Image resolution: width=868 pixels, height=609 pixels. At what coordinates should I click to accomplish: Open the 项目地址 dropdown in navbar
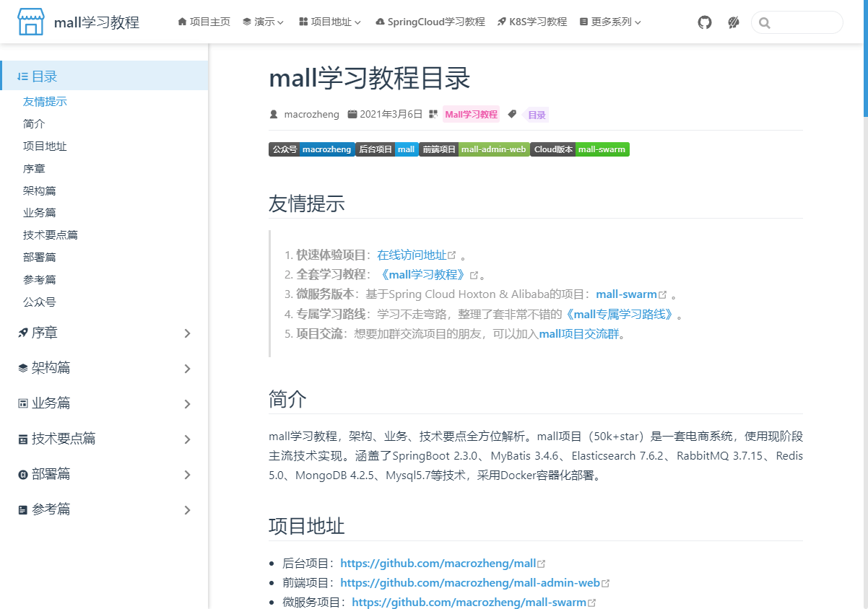330,22
